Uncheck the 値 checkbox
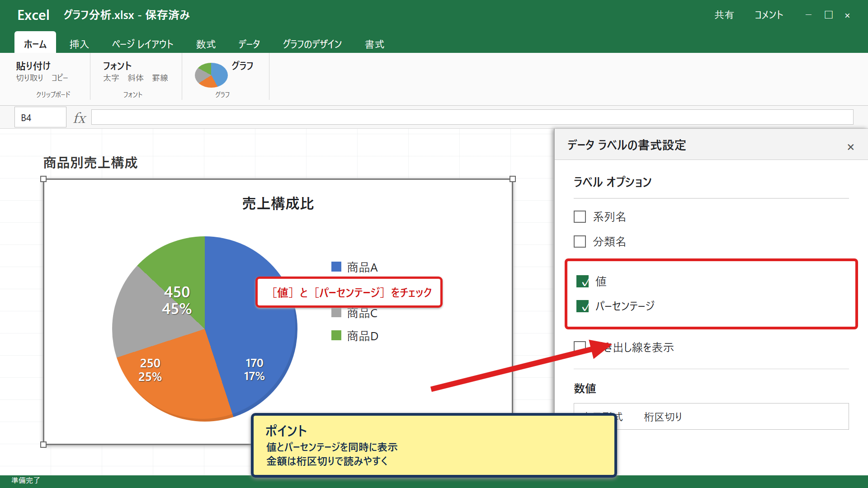 tap(582, 282)
